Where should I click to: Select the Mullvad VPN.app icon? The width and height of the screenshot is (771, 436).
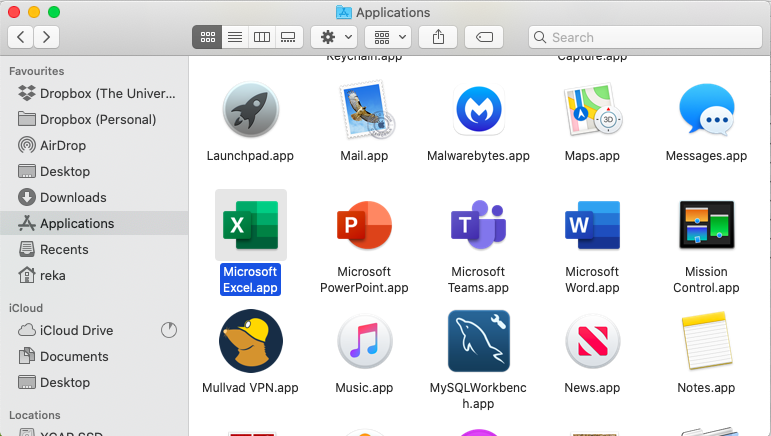point(251,341)
